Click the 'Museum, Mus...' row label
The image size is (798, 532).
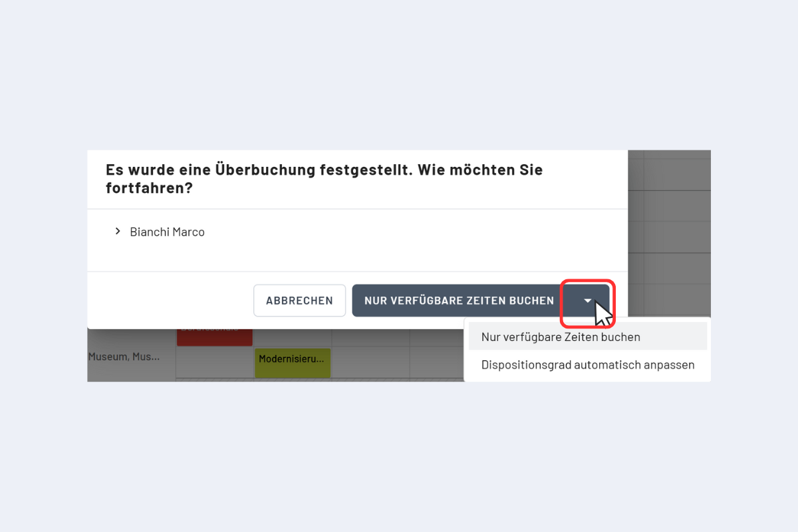124,356
